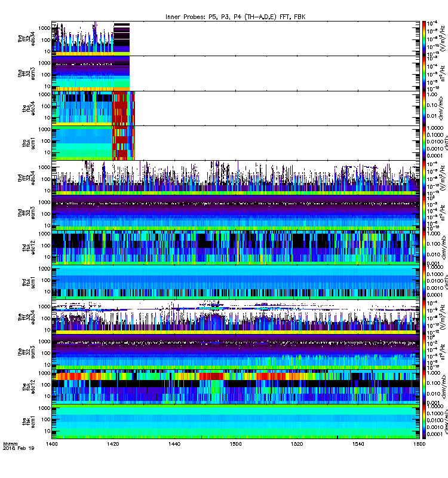The width and height of the screenshot is (448, 478).
Task: Click the 'thd fbk scm1' panel label
Action: tap(29, 283)
